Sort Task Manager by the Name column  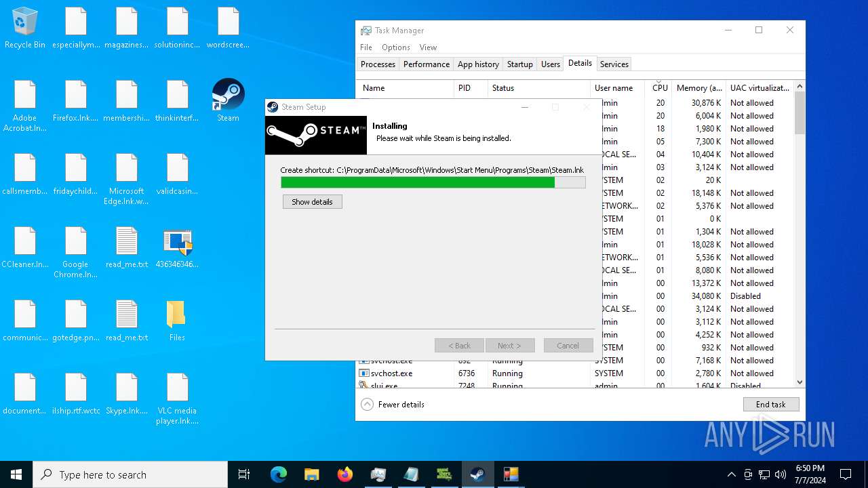point(406,88)
